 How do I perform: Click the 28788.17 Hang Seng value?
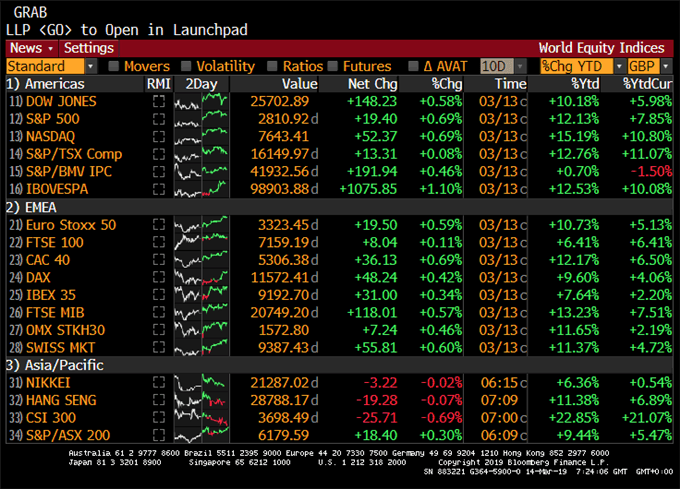pos(280,400)
